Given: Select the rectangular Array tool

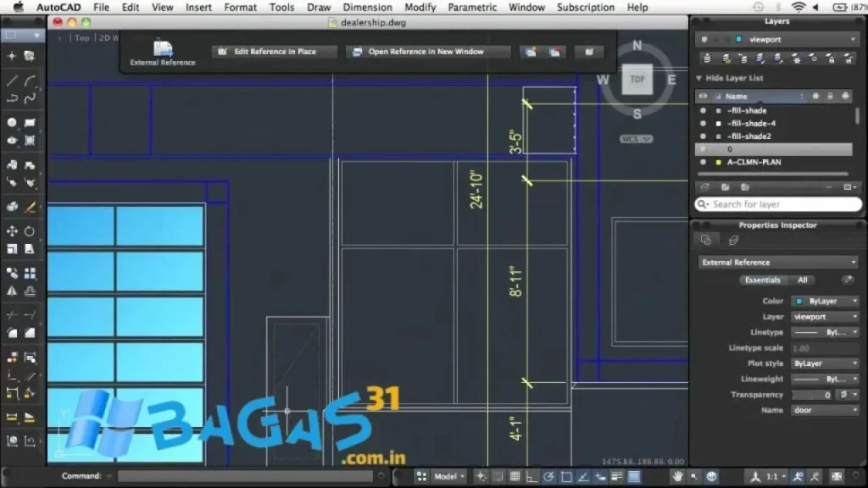Looking at the screenshot, I should tap(30, 274).
